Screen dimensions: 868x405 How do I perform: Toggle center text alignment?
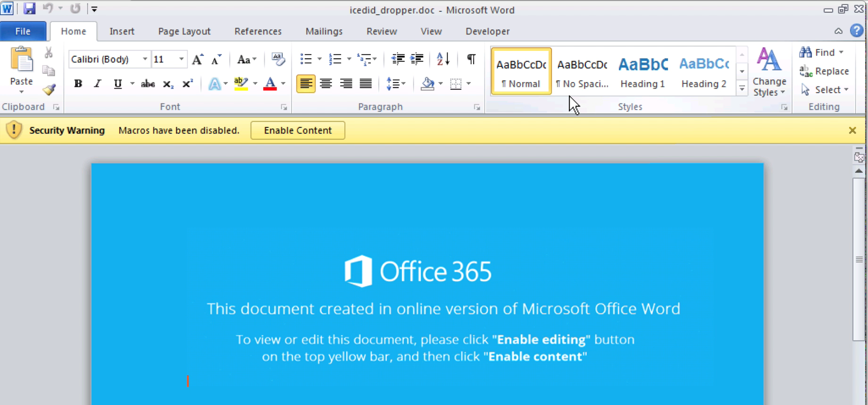(325, 84)
